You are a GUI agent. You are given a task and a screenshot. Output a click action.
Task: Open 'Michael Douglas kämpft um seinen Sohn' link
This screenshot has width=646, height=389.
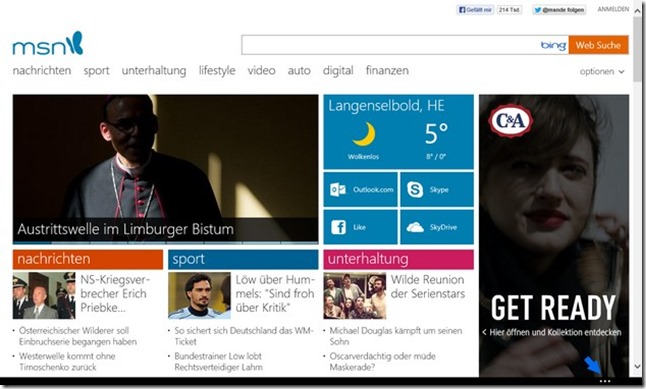click(396, 336)
